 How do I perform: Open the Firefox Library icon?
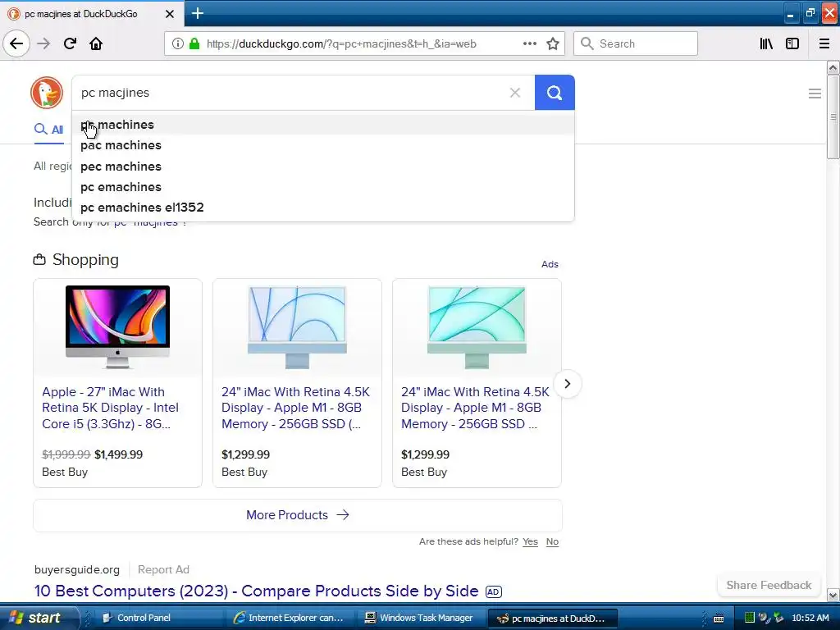point(766,43)
